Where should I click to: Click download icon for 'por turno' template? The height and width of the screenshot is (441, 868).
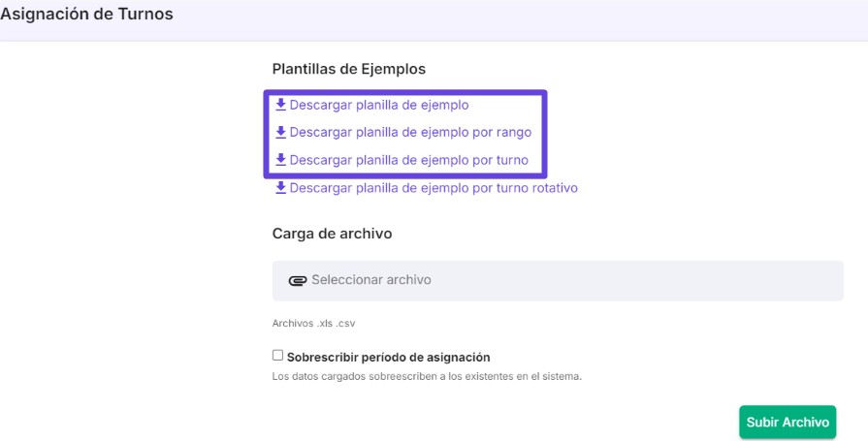point(280,160)
